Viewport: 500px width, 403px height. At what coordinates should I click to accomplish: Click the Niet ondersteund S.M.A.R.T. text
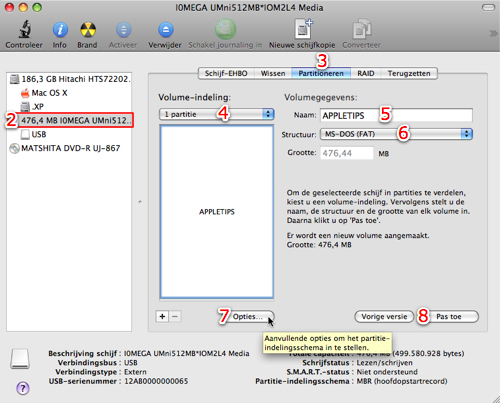pyautogui.click(x=387, y=372)
